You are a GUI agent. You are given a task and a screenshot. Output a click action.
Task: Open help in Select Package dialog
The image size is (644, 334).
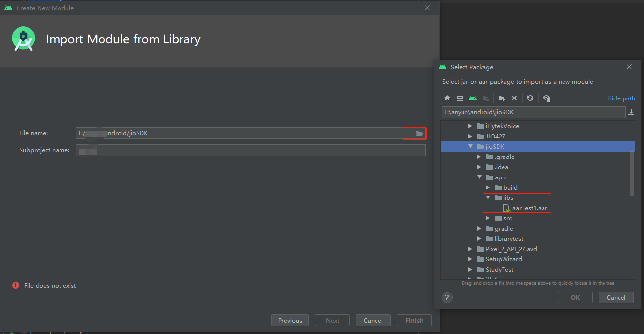click(447, 297)
